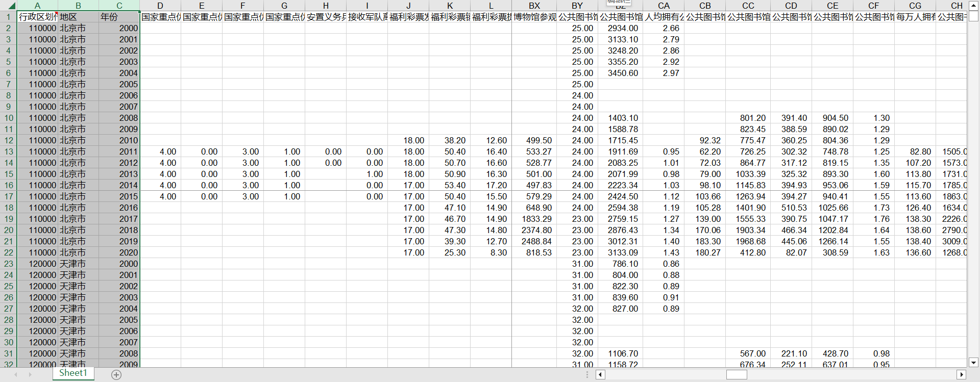Image resolution: width=980 pixels, height=382 pixels.
Task: Click the 博物馆参观 header cell in column BX
Action: (534, 17)
